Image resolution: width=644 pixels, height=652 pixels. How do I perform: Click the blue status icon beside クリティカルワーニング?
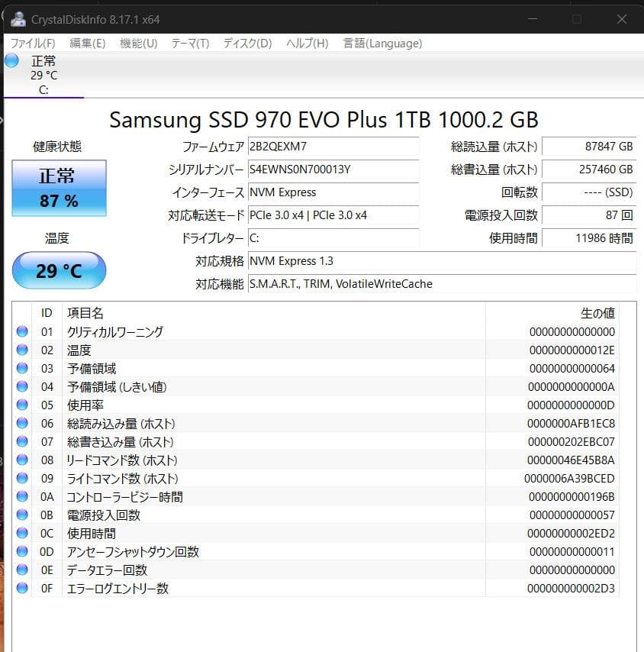click(x=21, y=331)
